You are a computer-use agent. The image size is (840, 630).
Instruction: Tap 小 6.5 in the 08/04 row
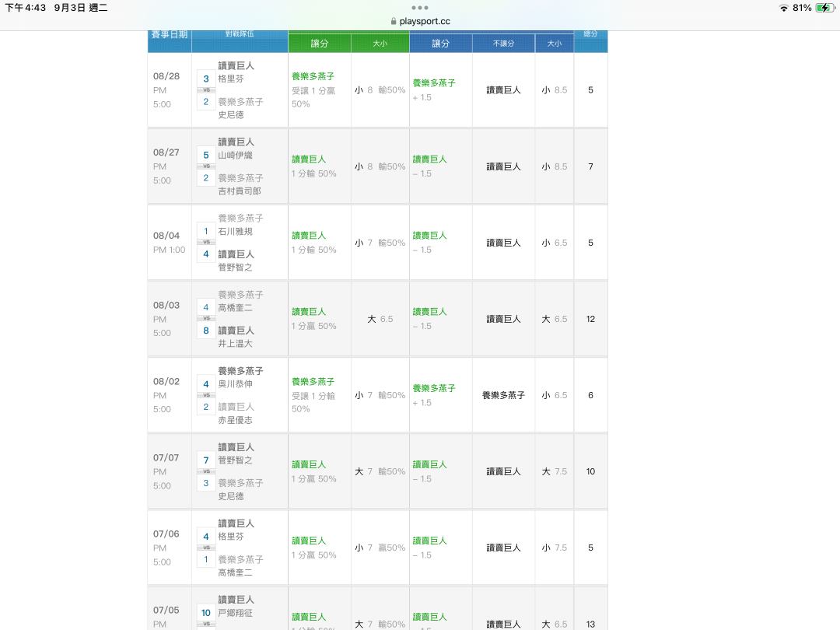[x=555, y=243]
